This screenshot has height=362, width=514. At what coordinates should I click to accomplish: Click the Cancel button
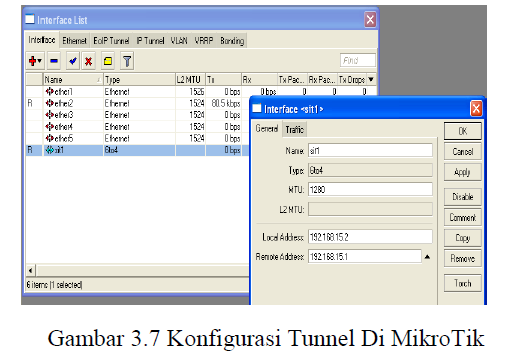pos(463,152)
